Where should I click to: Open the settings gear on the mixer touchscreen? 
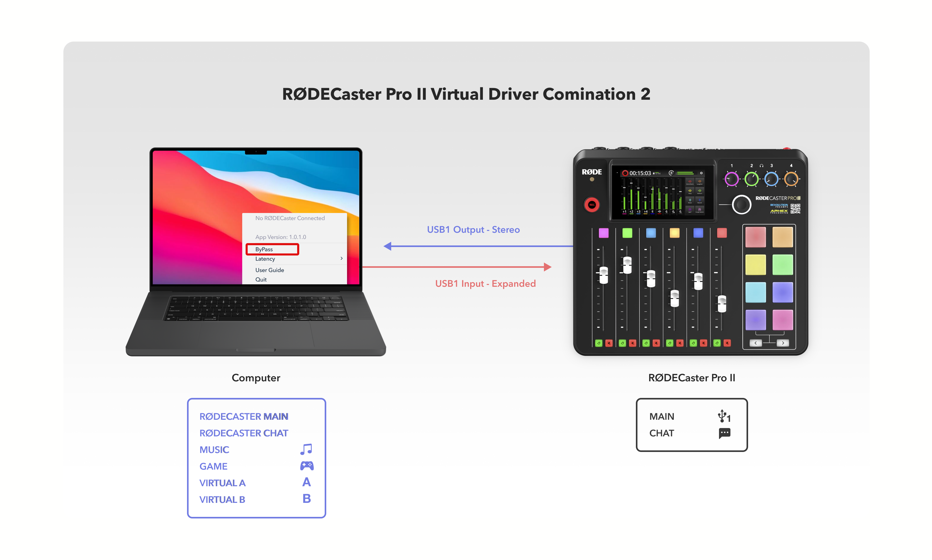(701, 173)
